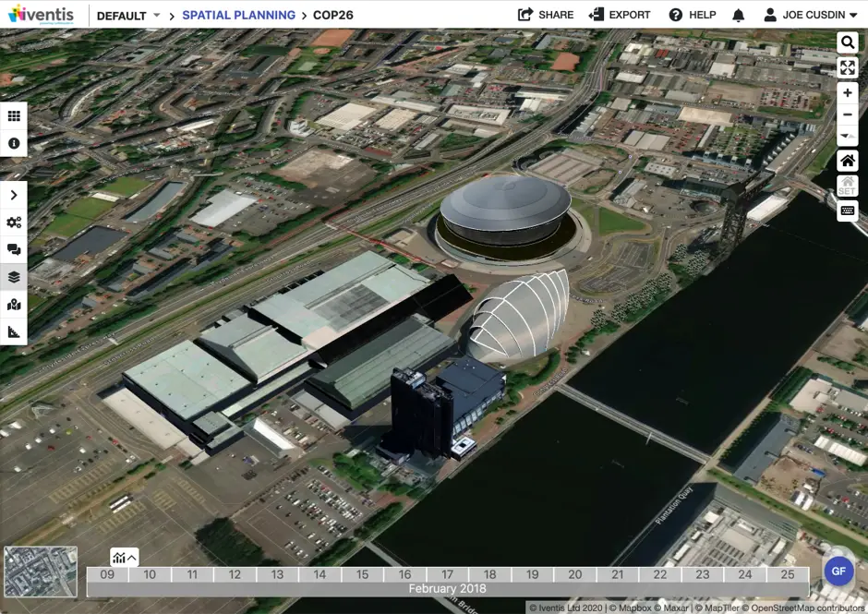Zoom out with the minus button
868x614 pixels.
pyautogui.click(x=848, y=114)
